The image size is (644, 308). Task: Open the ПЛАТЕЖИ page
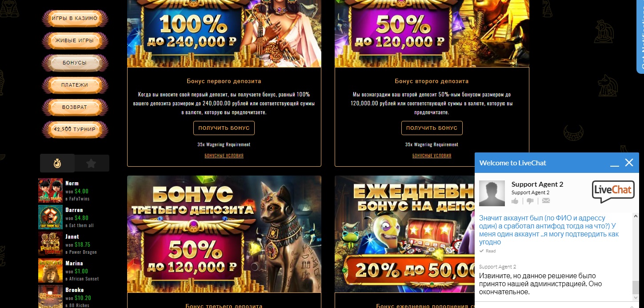pos(75,85)
